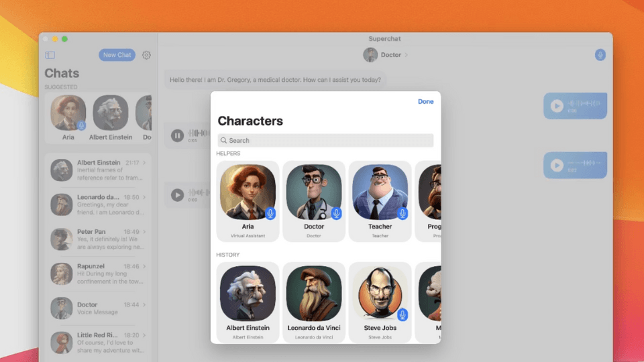Start a New Chat
This screenshot has height=362, width=644.
117,55
